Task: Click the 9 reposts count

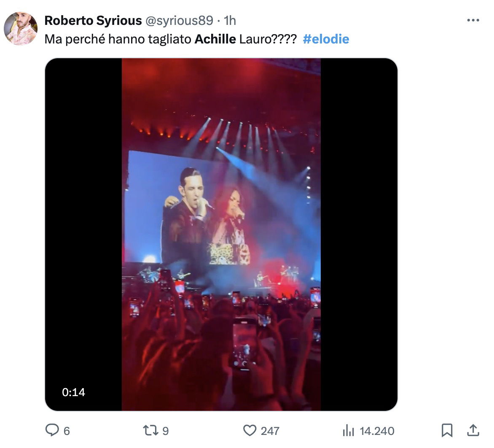Action: point(165,431)
